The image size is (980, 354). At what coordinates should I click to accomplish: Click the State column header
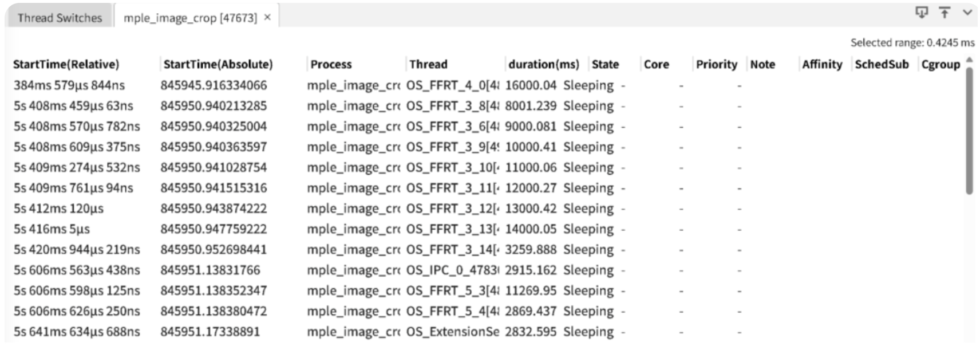coord(605,64)
